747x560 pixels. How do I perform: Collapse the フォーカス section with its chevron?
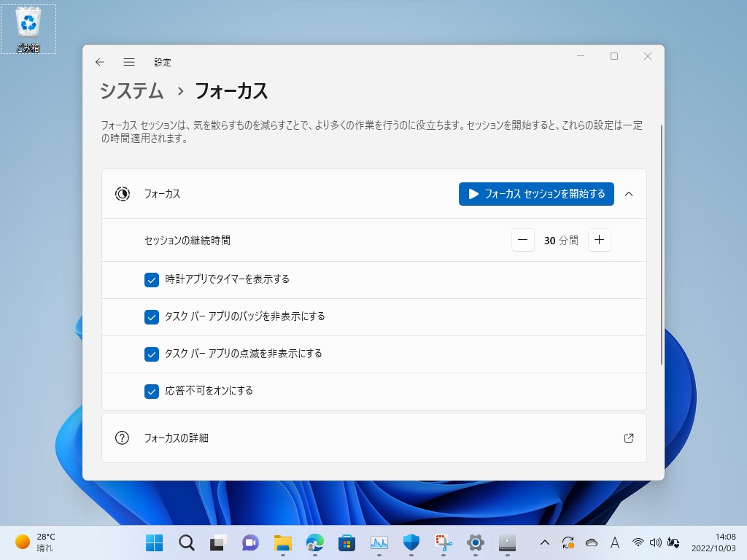point(629,194)
